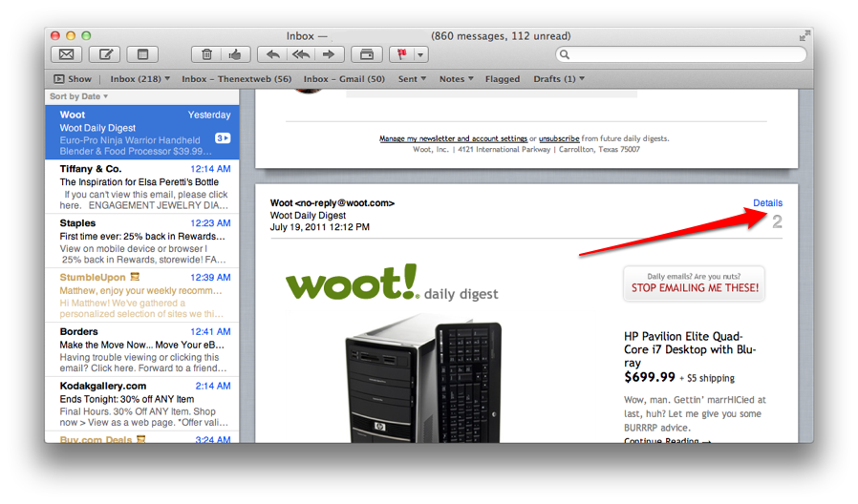This screenshot has height=504, width=858.
Task: Open Inbox – Gmail (50) mailbox
Action: [x=344, y=78]
